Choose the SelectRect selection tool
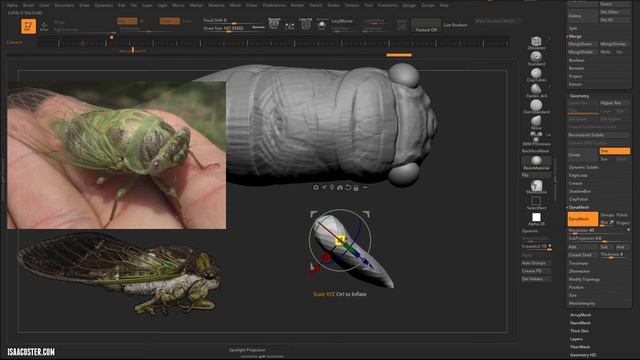 coord(536,203)
